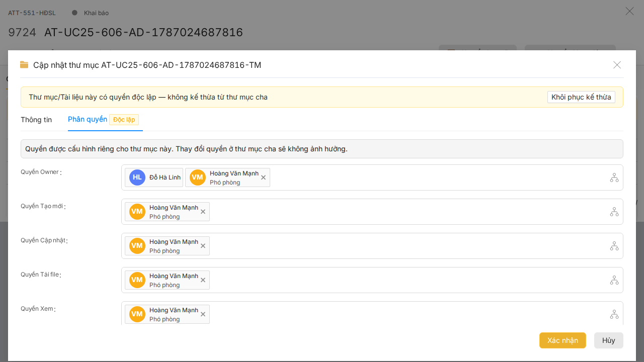Screen dimensions: 644x362
Task: Open organization picker for Quyền Owner
Action: (614, 177)
